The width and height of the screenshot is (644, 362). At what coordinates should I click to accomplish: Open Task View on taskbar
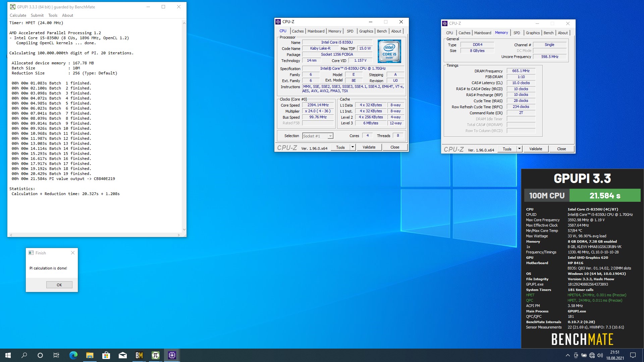click(x=56, y=355)
